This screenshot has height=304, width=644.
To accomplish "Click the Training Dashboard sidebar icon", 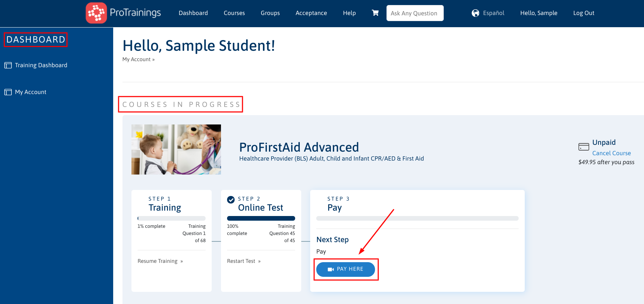I will click(8, 65).
